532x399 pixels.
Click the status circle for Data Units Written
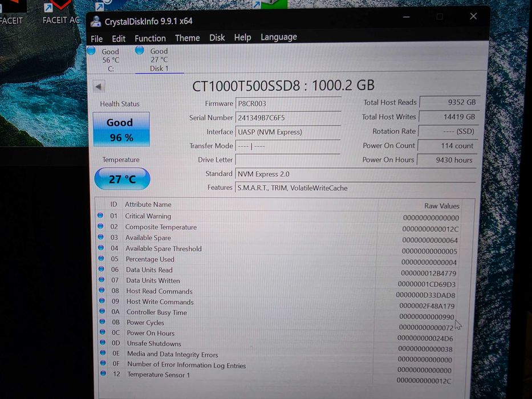click(x=101, y=279)
